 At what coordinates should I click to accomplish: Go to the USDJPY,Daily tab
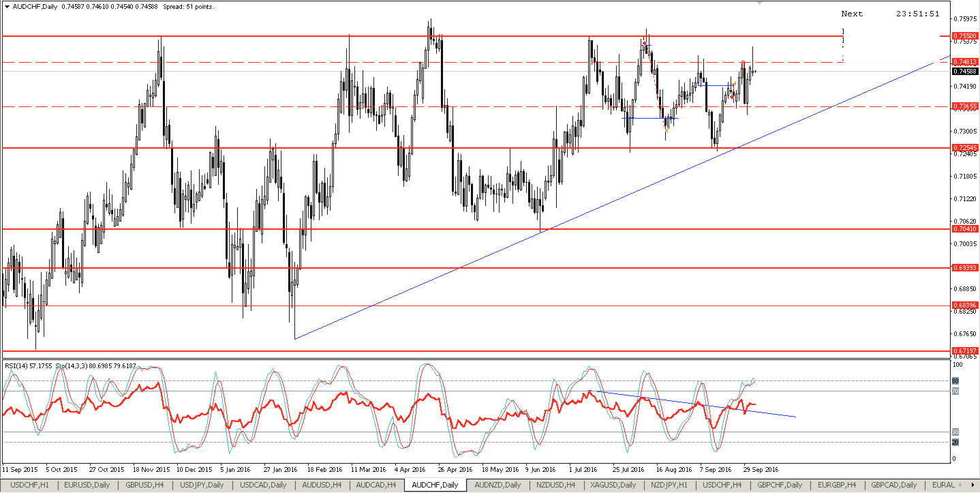(203, 485)
